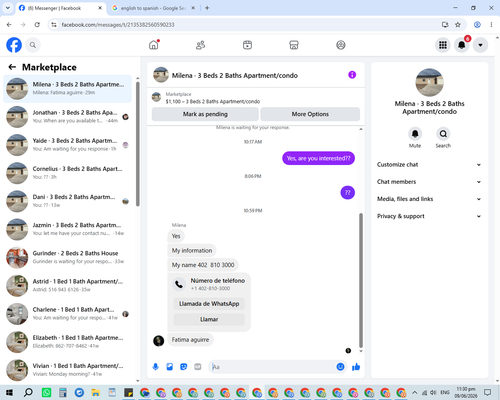Open the browser tab search dropdown
Viewport: 500px width, 400px height.
click(8, 8)
